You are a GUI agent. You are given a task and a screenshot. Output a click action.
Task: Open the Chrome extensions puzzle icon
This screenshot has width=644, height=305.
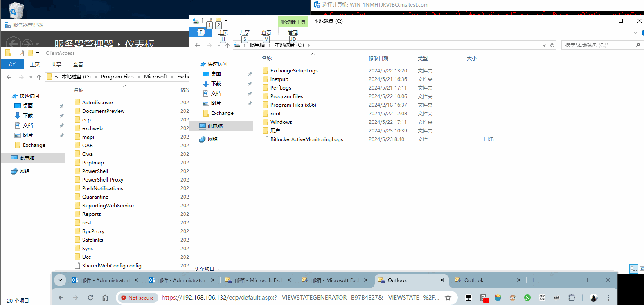coord(572,298)
